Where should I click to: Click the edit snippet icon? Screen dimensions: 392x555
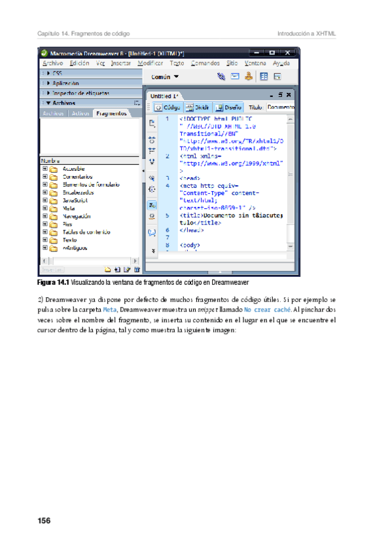(x=127, y=270)
